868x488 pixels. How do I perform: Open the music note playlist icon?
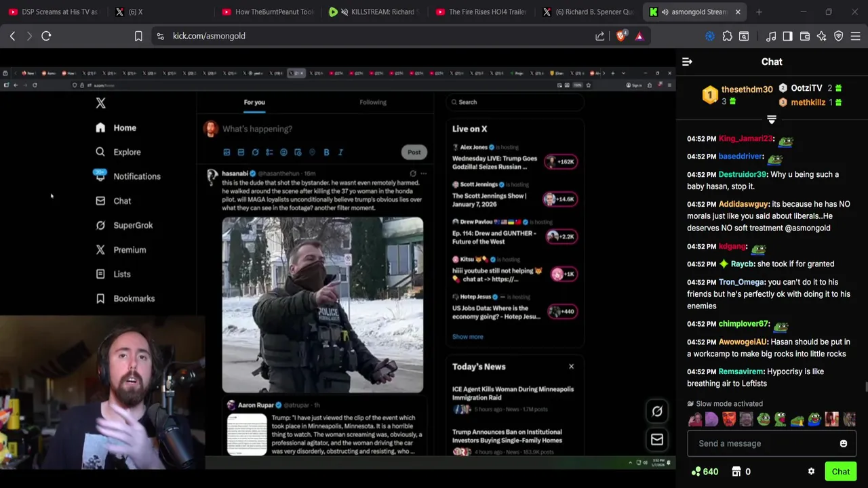(771, 36)
